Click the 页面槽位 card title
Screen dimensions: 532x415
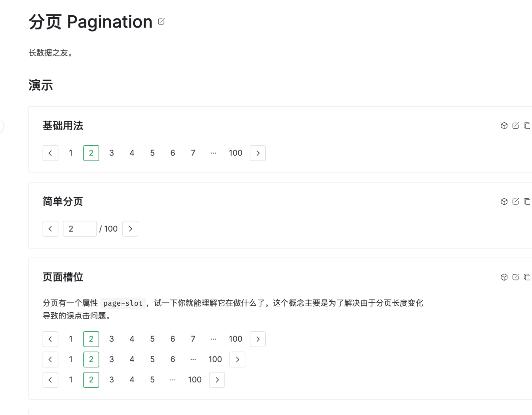pyautogui.click(x=63, y=277)
